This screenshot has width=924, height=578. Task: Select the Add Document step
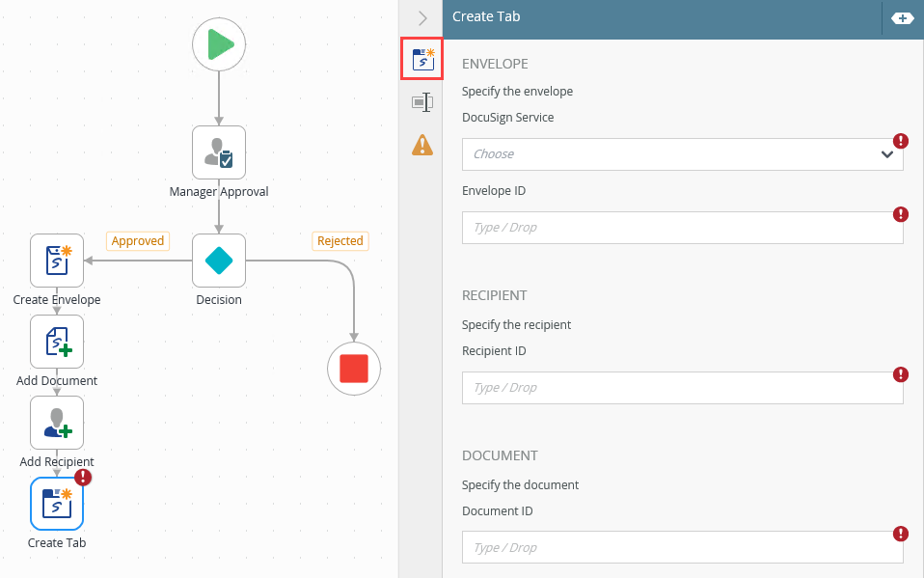tap(57, 342)
